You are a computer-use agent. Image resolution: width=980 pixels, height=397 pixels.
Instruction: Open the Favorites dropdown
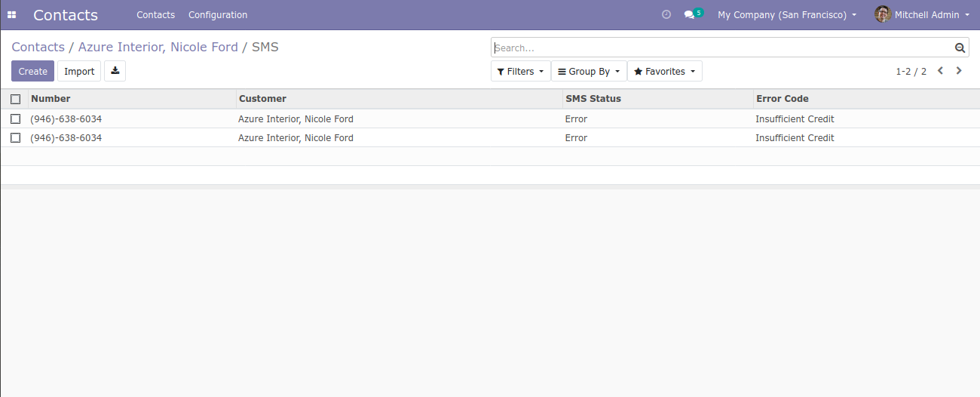coord(664,71)
